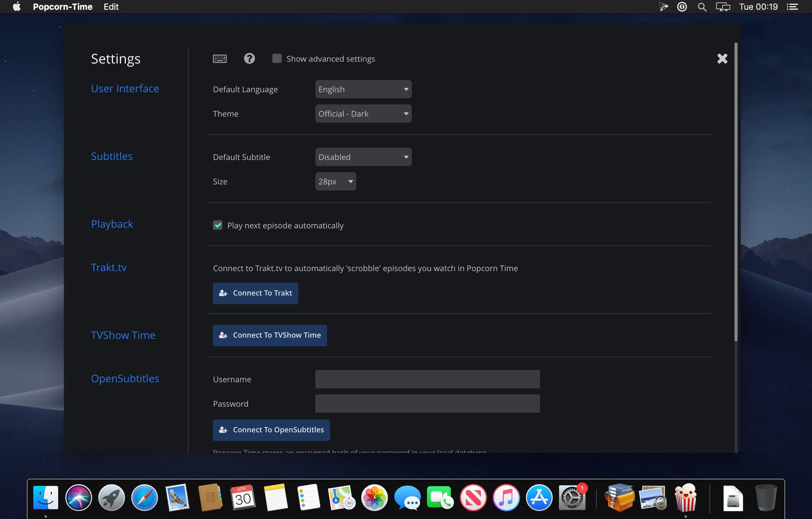Image resolution: width=812 pixels, height=519 pixels.
Task: Click the Connect To Trakt button
Action: pos(255,293)
